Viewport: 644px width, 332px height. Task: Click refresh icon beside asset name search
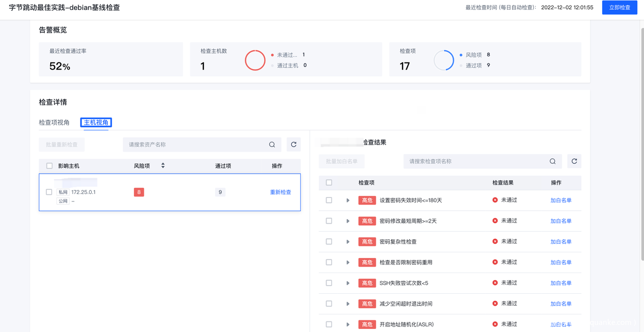293,145
